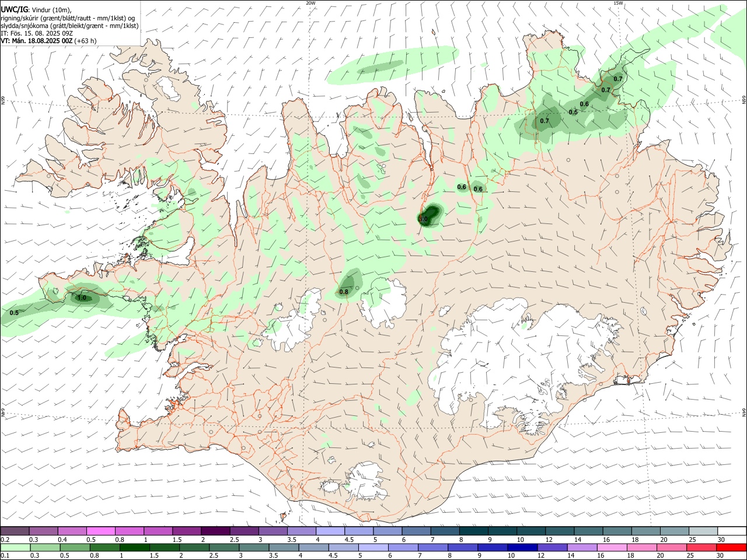Select the white 30 mm snow swatch
This screenshot has height=560, width=747.
731,531
